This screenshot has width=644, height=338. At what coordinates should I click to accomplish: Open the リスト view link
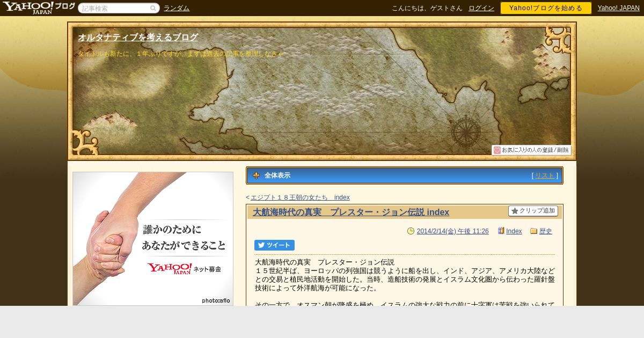click(x=545, y=175)
